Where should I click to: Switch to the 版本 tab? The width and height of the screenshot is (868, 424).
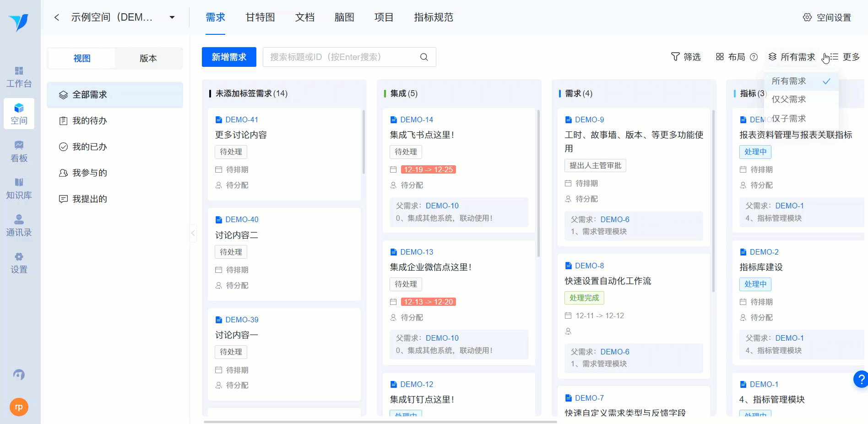click(148, 59)
